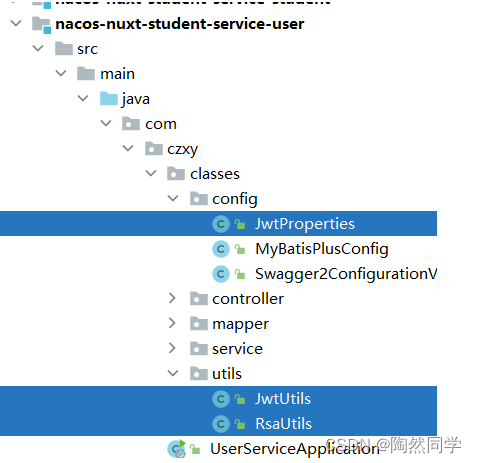
Task: Collapse the src folder
Action: coord(38,49)
